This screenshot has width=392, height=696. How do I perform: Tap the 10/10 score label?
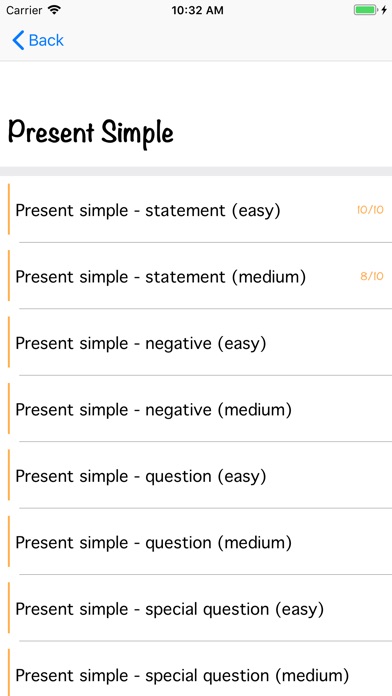(x=370, y=210)
